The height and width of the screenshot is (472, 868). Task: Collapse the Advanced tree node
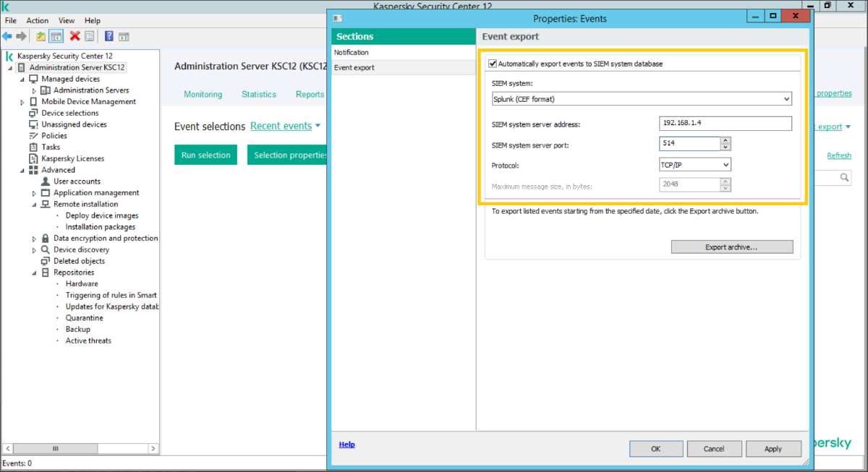click(22, 171)
